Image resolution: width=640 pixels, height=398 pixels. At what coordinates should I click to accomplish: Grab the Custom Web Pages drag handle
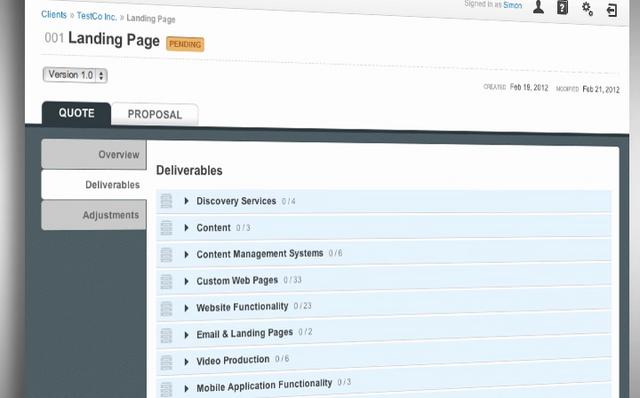[x=166, y=282]
